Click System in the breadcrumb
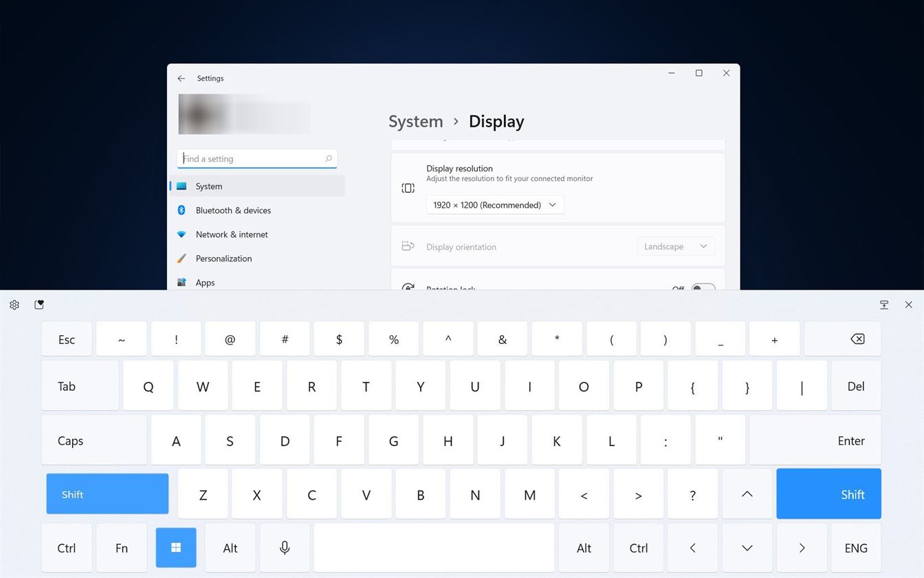 415,122
